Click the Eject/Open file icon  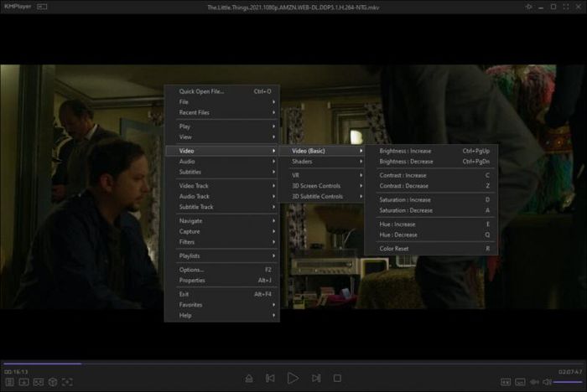pos(248,379)
